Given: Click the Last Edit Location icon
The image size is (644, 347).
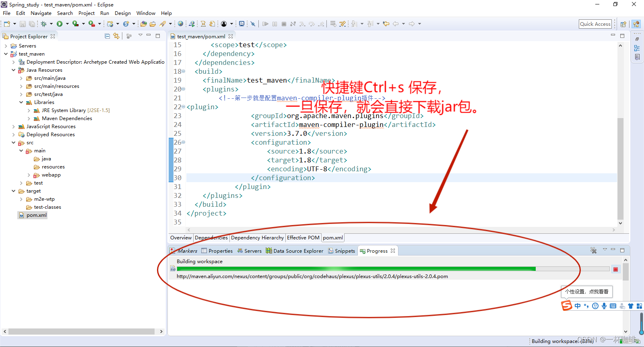Looking at the screenshot, I should click(386, 24).
